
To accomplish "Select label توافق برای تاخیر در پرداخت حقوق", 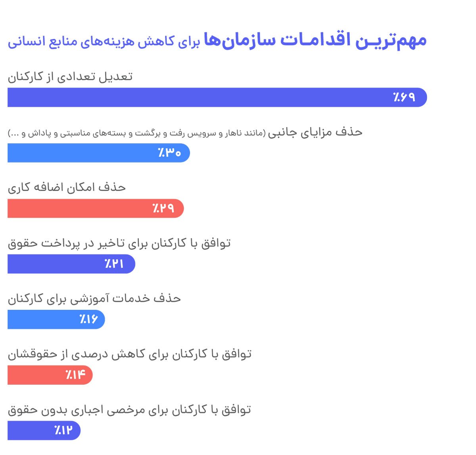I will 119,243.
